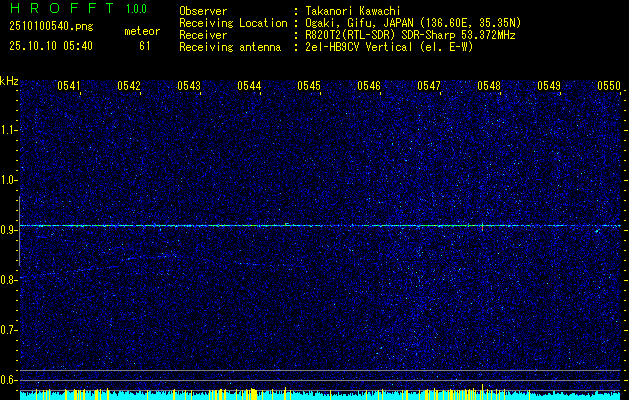The width and height of the screenshot is (629, 400).
Task: Click the timestamp 25.10.10 05:40
Action: point(51,46)
